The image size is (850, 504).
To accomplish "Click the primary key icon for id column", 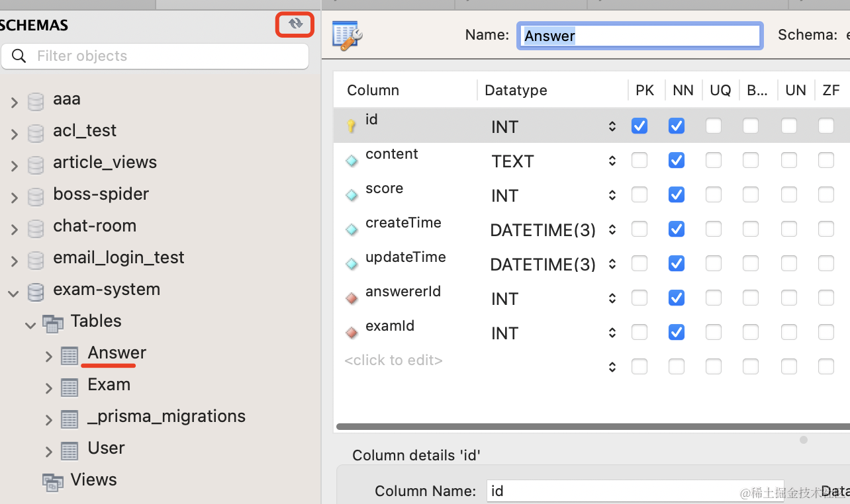I will pyautogui.click(x=352, y=126).
